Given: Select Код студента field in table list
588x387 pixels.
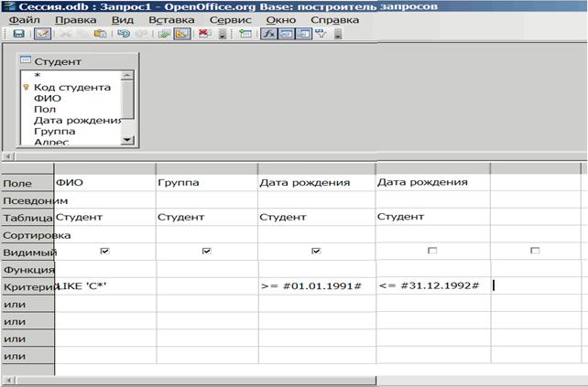Looking at the screenshot, I should click(x=72, y=87).
